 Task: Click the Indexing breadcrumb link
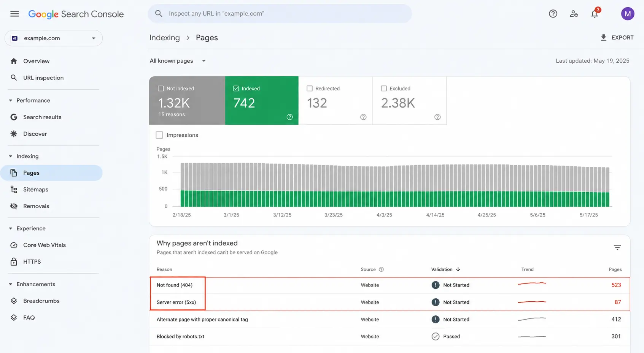coord(164,38)
